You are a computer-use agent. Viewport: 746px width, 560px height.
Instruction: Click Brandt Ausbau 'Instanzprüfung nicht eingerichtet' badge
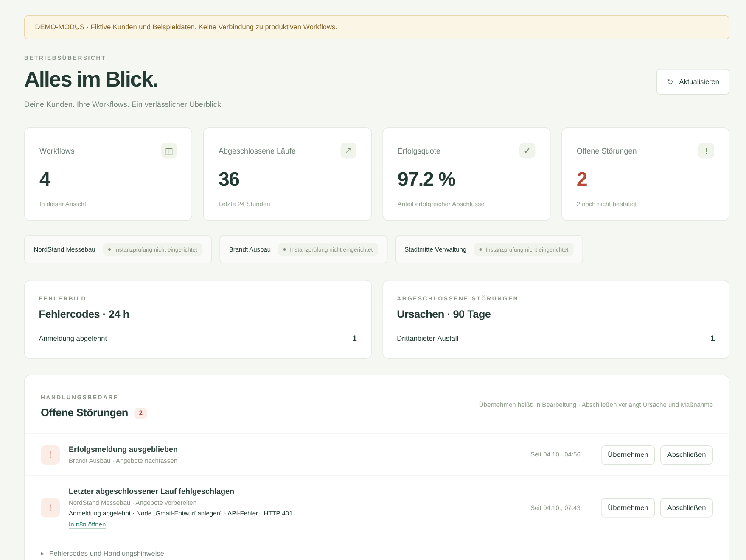click(x=328, y=249)
